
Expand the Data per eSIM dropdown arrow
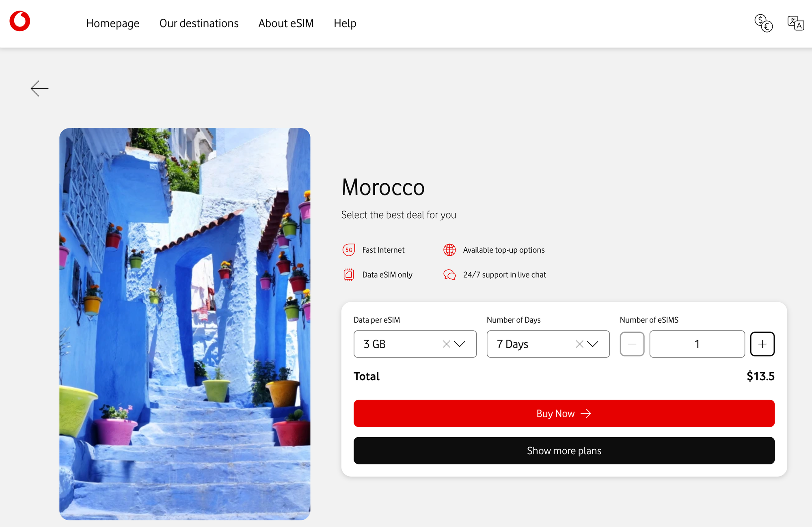point(460,344)
